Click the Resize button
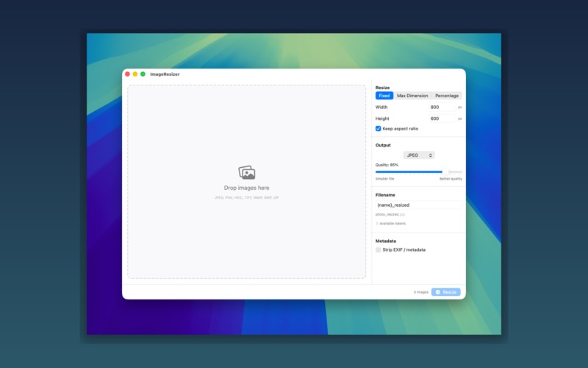588x368 pixels. tap(446, 291)
